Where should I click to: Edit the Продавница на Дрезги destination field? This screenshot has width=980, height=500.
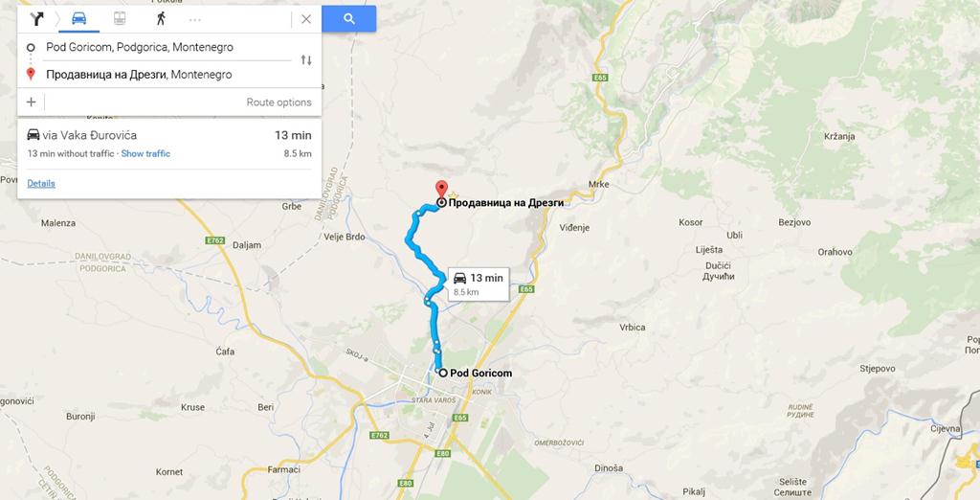pyautogui.click(x=168, y=75)
